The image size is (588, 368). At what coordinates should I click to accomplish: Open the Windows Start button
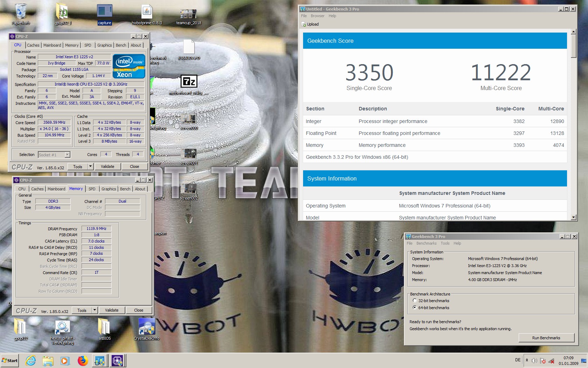point(10,361)
